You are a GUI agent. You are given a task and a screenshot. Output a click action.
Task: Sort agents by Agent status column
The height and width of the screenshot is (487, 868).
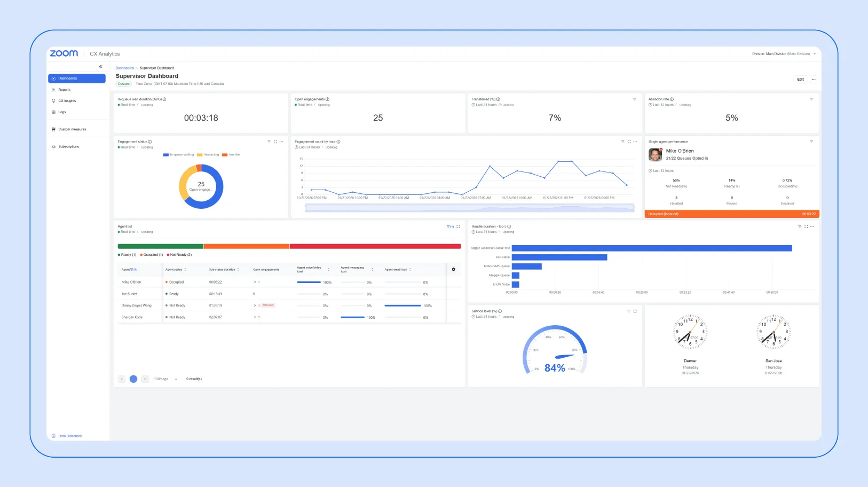(x=185, y=270)
